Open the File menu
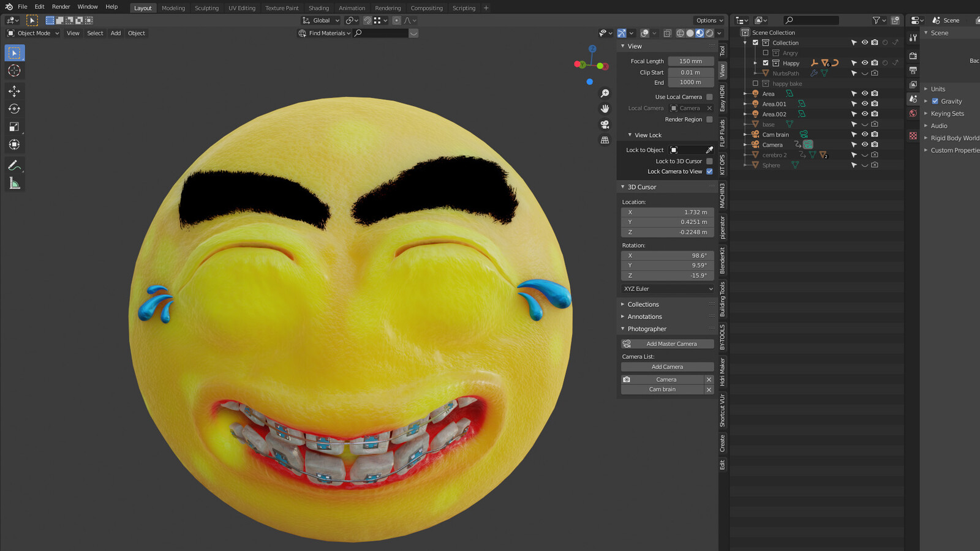 [23, 7]
